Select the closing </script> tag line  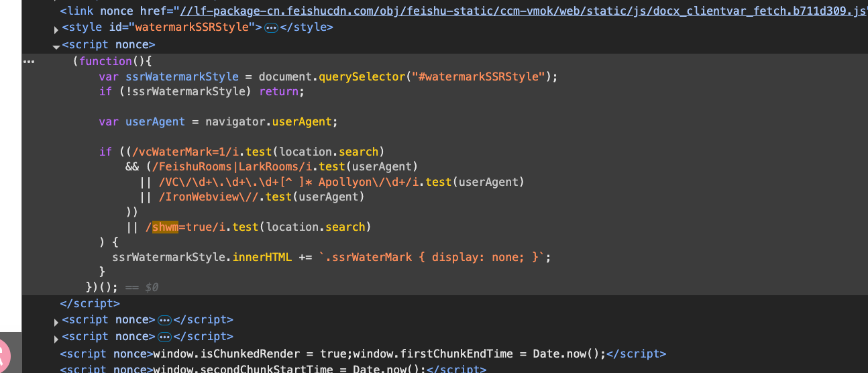click(x=90, y=303)
